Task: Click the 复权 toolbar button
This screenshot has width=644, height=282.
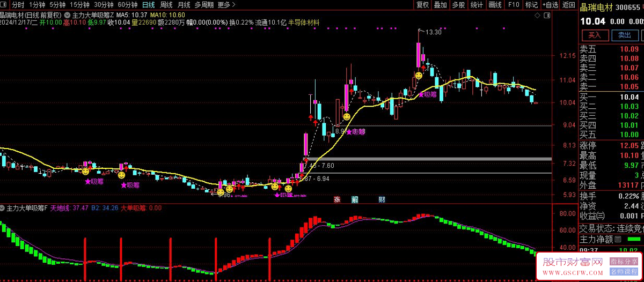Action: 423,5
